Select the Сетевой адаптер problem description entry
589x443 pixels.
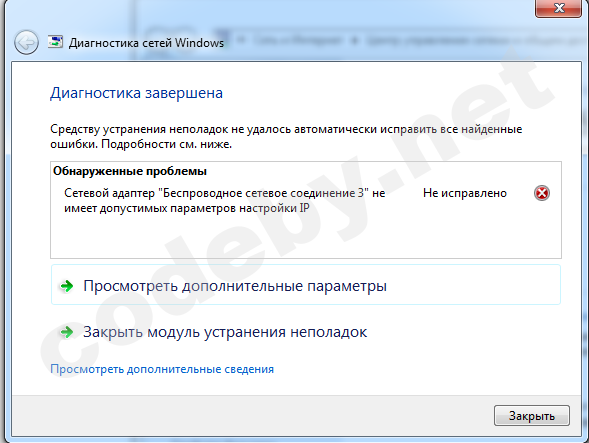pyautogui.click(x=225, y=200)
